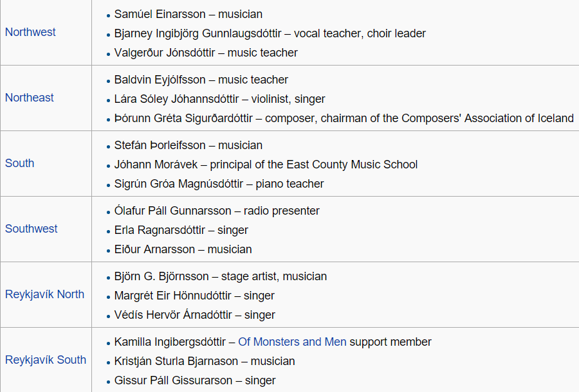Click the Þórunn Gréta Sigurðardóttir entry

185,118
